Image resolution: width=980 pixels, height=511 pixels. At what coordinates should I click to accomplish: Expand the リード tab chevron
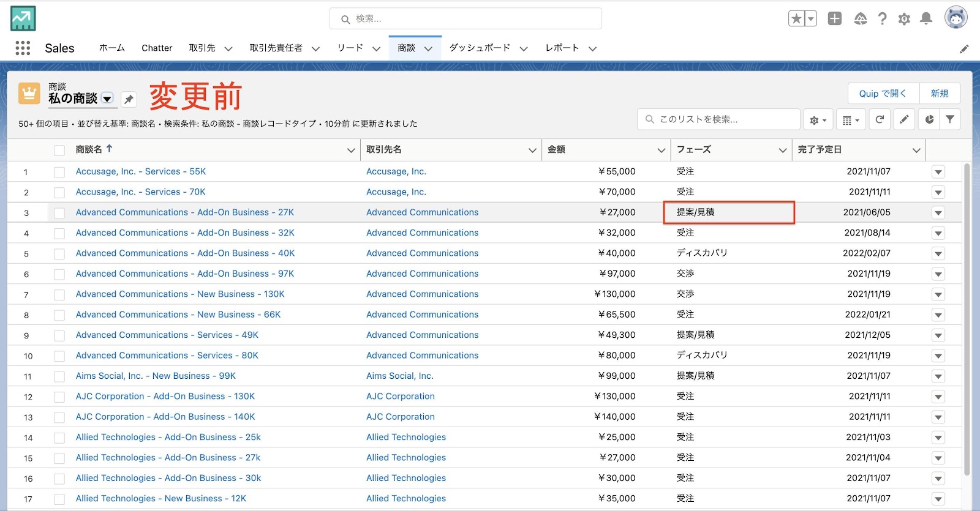point(376,48)
